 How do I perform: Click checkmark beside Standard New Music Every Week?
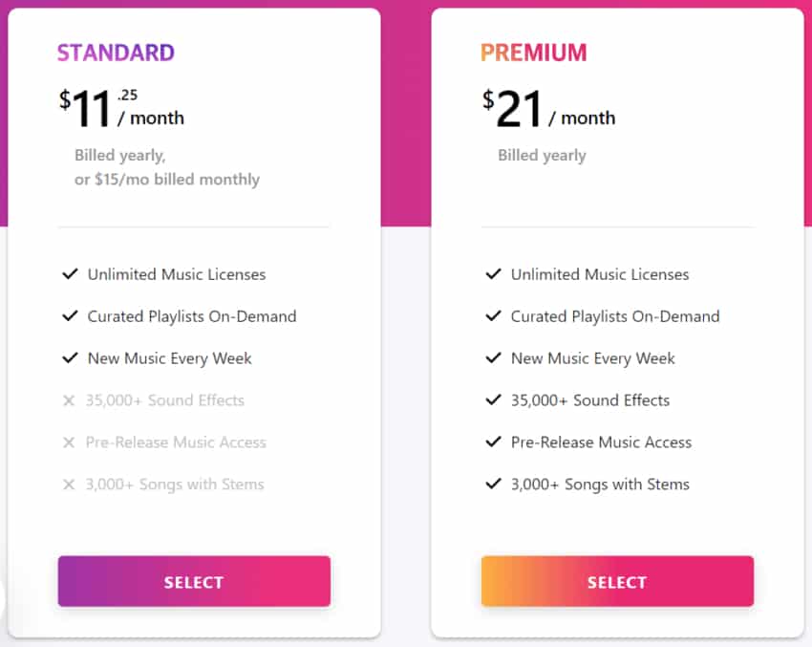click(x=70, y=358)
